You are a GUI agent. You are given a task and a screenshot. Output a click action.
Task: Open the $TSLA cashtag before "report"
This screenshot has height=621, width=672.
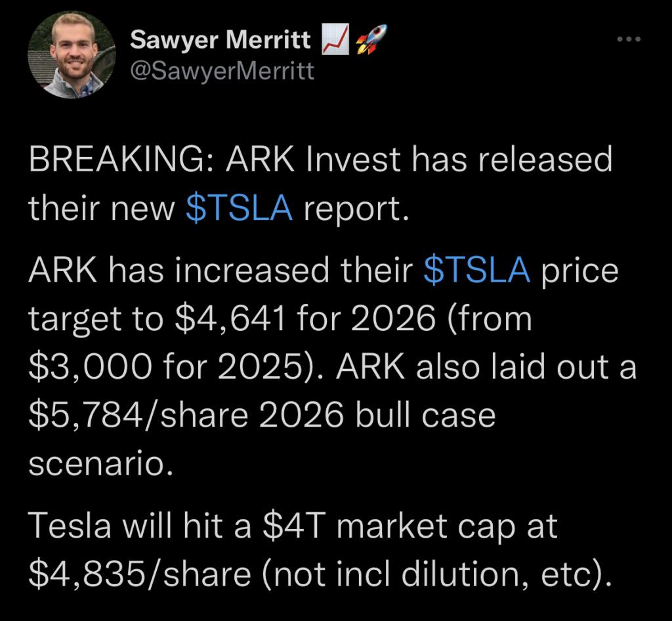click(x=239, y=208)
